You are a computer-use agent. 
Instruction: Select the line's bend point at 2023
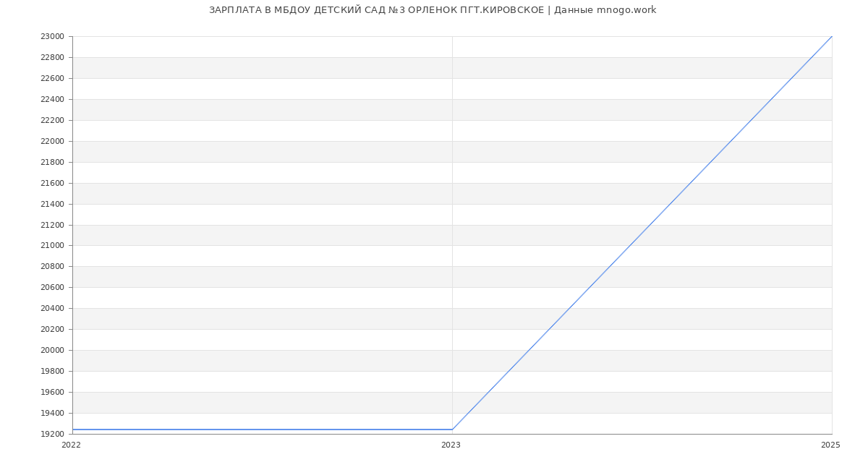[452, 430]
